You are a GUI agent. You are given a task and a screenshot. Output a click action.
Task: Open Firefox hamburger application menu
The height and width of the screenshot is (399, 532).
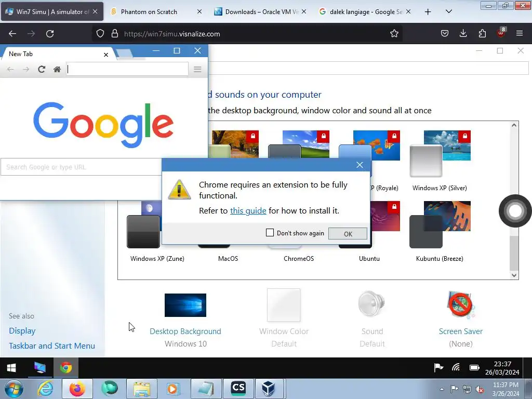coord(520,34)
